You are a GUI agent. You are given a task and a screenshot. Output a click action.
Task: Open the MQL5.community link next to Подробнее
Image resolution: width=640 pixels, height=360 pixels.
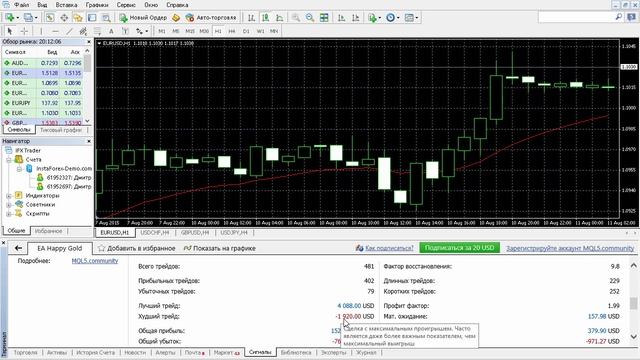95,261
